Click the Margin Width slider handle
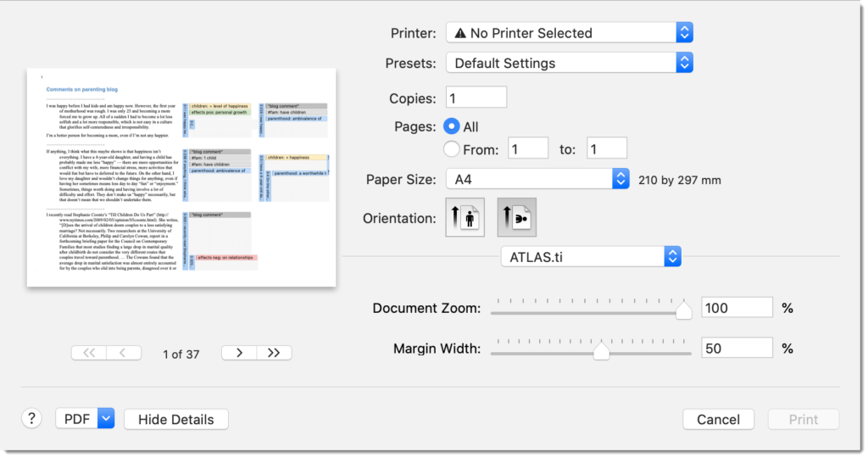The width and height of the screenshot is (868, 458). click(601, 351)
